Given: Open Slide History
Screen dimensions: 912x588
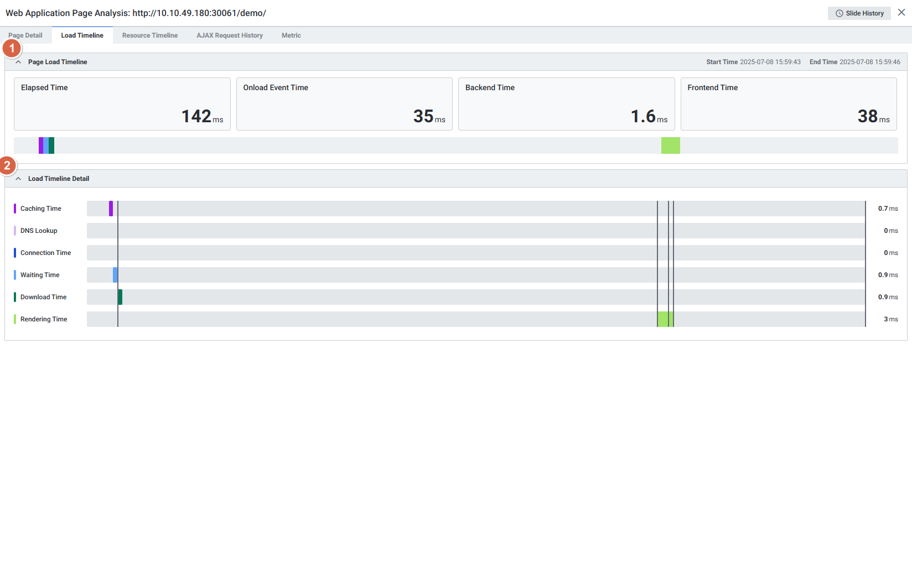Looking at the screenshot, I should (x=859, y=13).
